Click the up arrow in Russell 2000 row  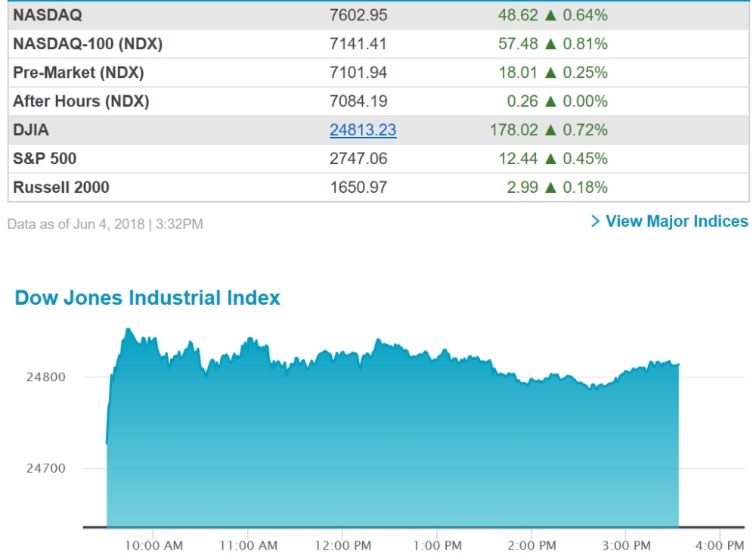550,188
